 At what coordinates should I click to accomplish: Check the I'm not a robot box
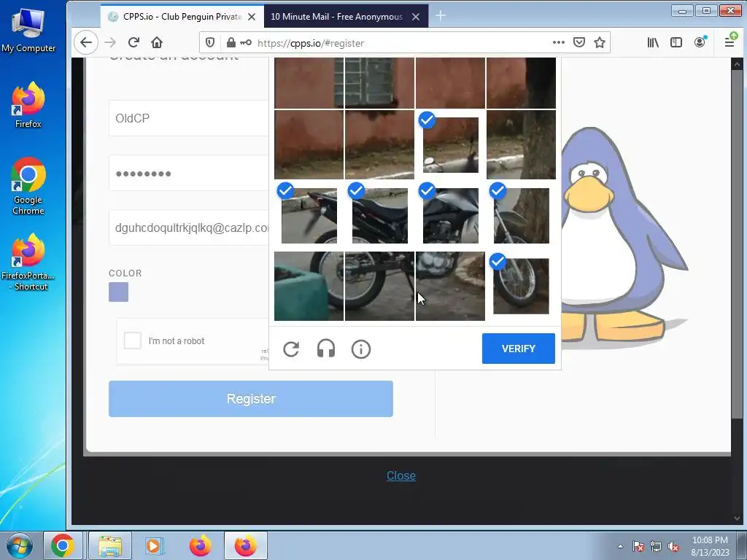133,341
